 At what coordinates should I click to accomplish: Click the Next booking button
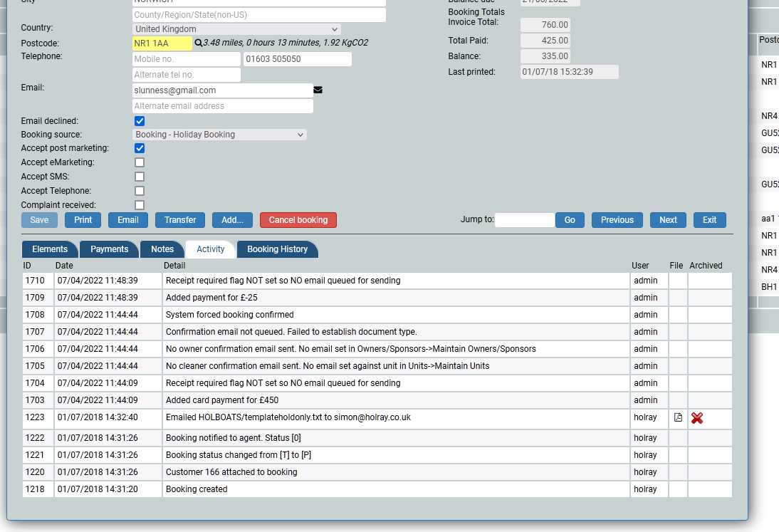668,220
